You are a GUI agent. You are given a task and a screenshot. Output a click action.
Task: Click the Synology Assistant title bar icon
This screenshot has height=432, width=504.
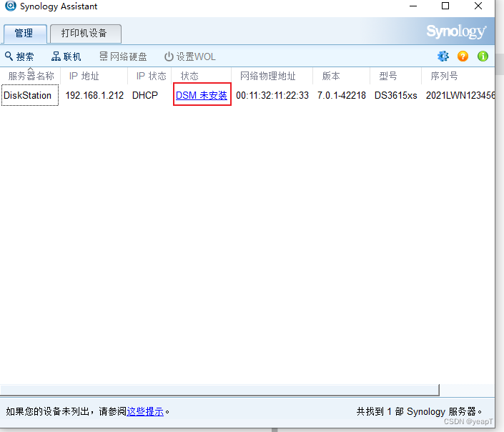(x=10, y=6)
